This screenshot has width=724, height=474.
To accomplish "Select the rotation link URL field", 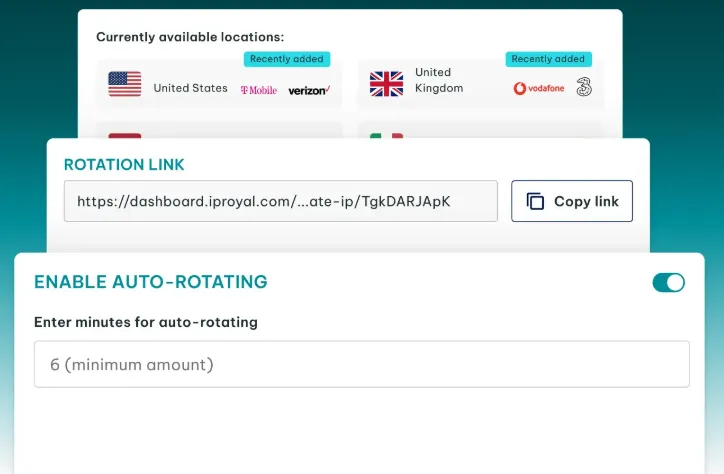I will pos(280,201).
